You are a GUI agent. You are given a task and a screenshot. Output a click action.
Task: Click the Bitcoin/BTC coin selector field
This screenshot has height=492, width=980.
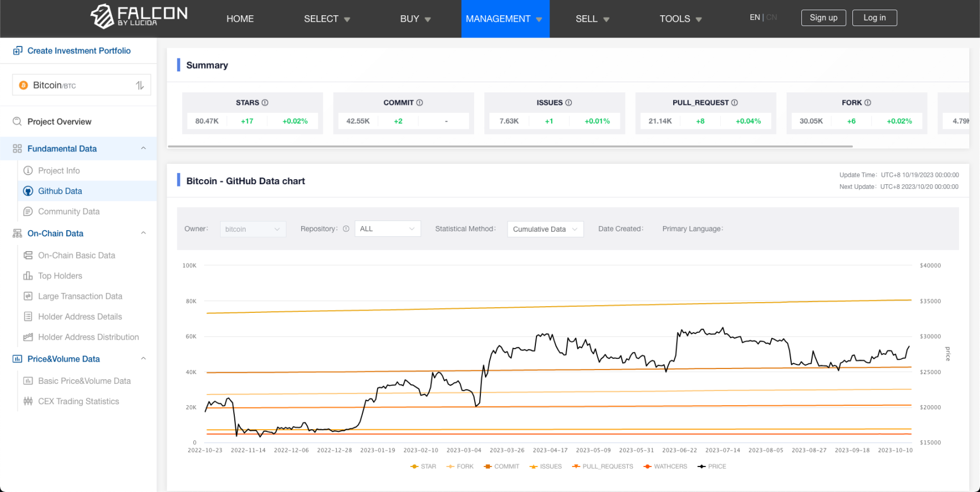coord(82,85)
